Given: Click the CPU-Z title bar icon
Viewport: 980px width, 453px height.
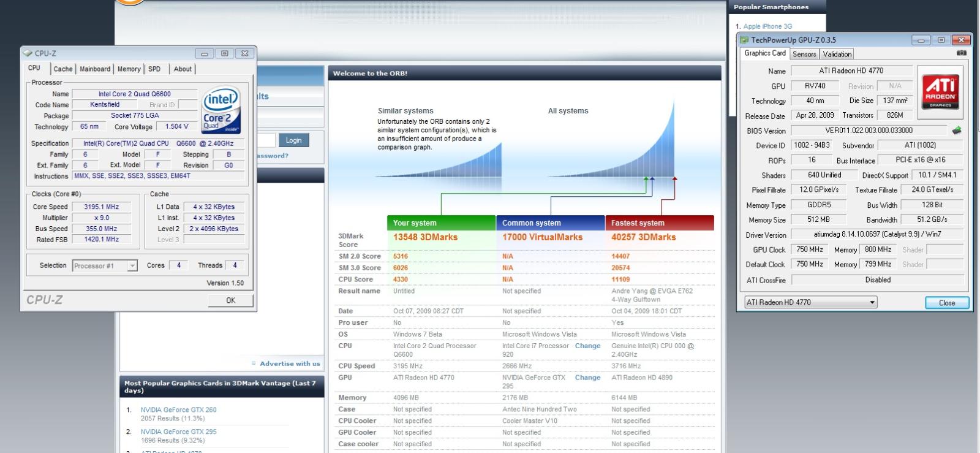Looking at the screenshot, I should click(28, 53).
